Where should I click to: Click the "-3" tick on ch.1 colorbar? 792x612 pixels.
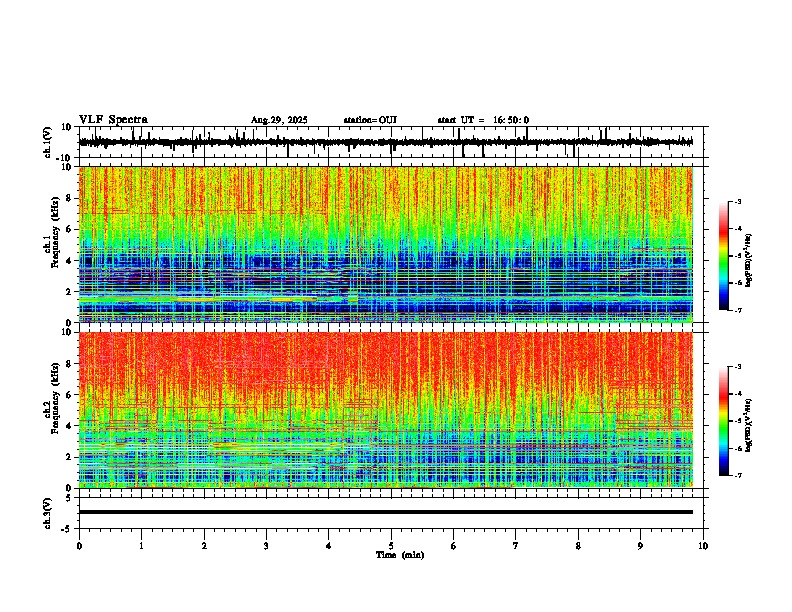pyautogui.click(x=737, y=202)
